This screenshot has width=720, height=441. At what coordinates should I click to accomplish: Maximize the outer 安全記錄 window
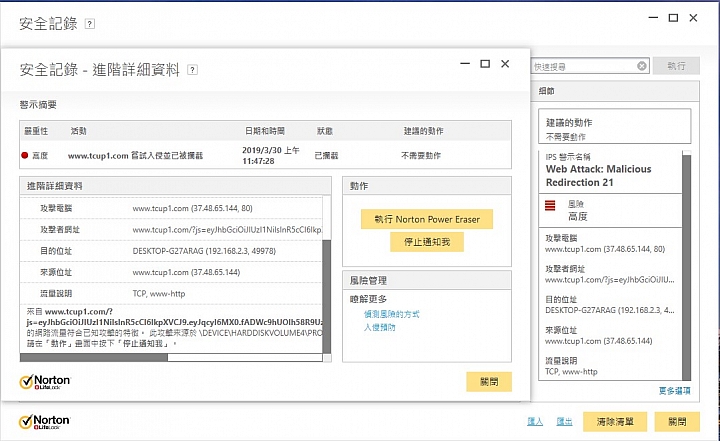click(673, 18)
